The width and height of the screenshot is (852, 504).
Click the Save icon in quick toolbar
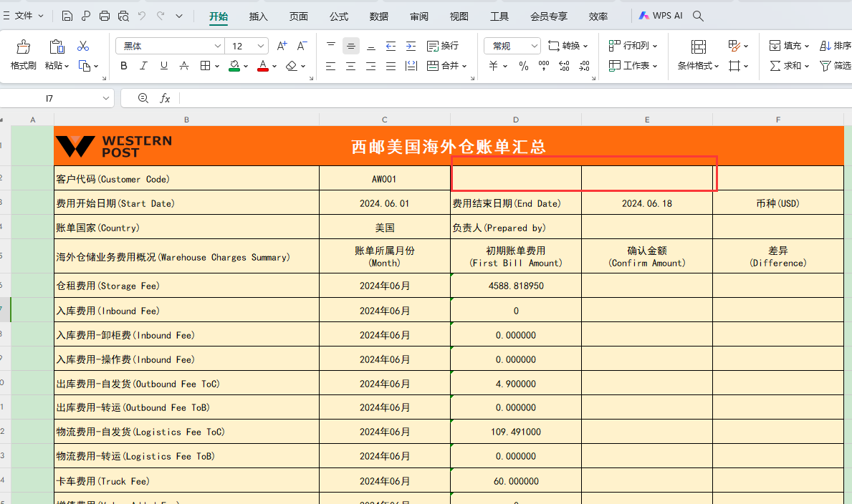(67, 16)
